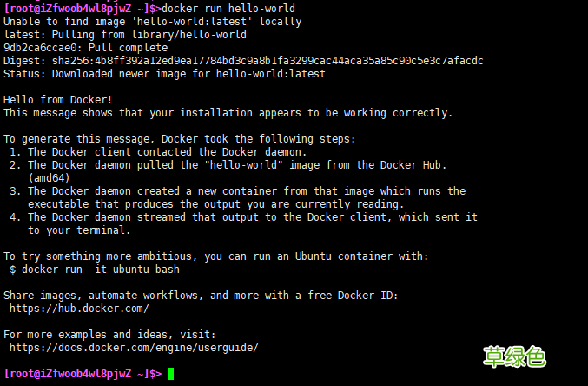Image resolution: width=588 pixels, height=386 pixels.
Task: Click the hub.docker.com URL
Action: pos(79,309)
